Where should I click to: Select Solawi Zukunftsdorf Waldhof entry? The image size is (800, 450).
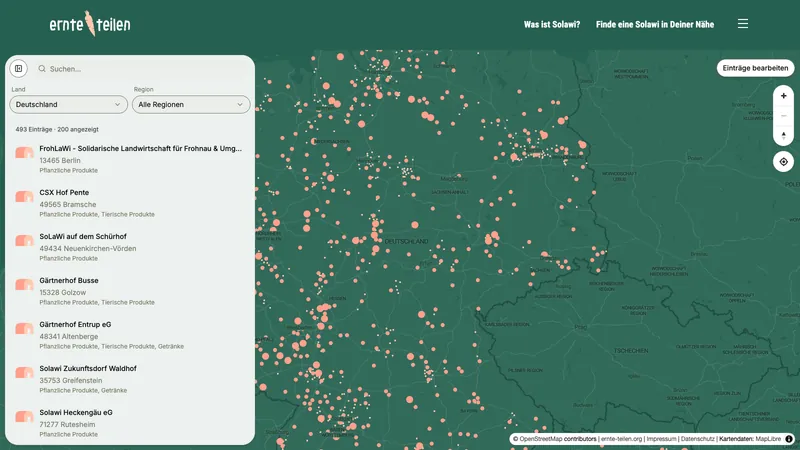pos(130,378)
